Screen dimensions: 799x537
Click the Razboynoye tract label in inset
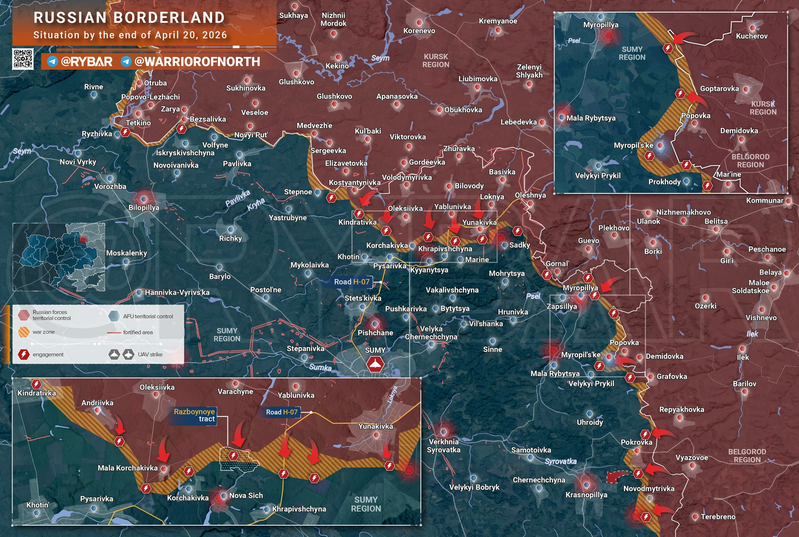(x=195, y=415)
